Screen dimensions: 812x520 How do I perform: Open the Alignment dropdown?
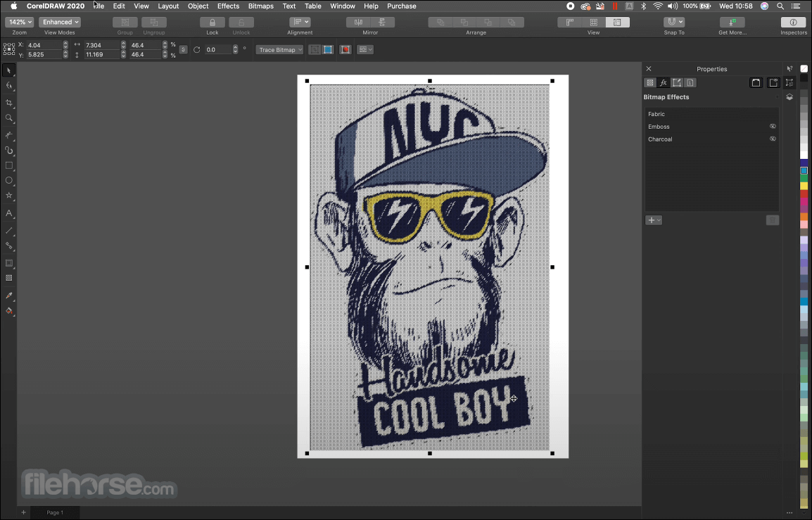[x=300, y=23]
